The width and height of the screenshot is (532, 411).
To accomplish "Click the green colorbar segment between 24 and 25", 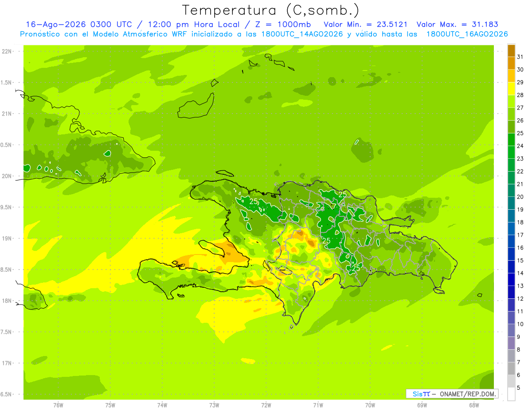I will tap(511, 139).
